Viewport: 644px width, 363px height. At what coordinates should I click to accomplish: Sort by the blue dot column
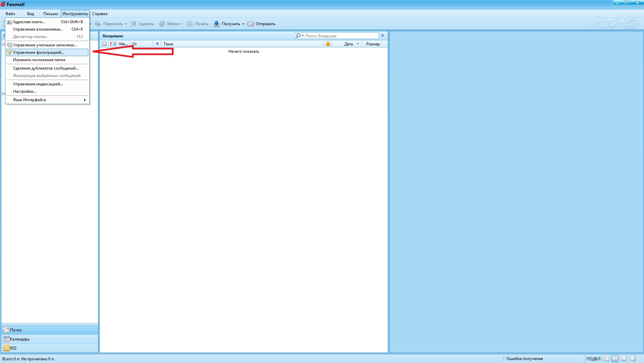(x=157, y=44)
